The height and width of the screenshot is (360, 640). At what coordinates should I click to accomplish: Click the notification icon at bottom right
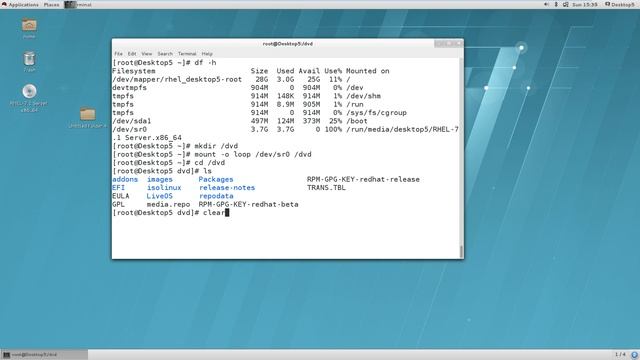[x=635, y=355]
